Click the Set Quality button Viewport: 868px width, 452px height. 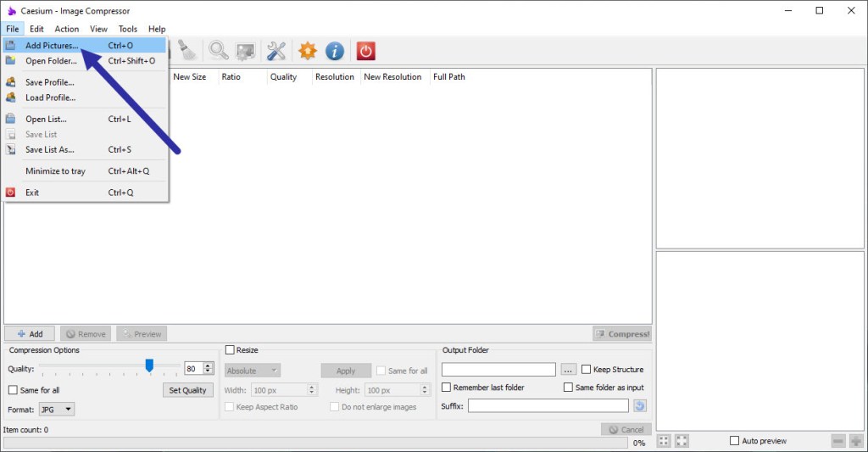pyautogui.click(x=187, y=390)
